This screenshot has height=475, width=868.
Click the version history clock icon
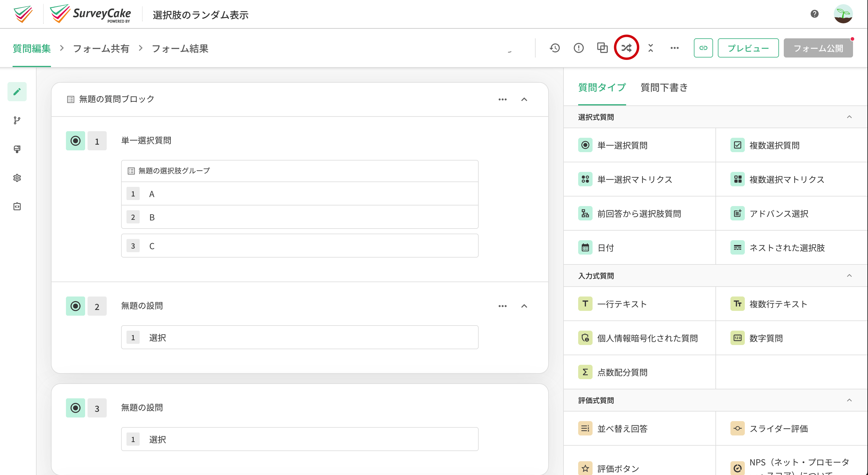pos(554,48)
